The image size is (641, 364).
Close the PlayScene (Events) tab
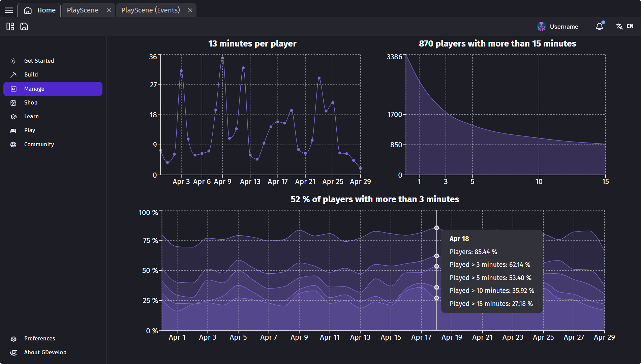click(190, 10)
